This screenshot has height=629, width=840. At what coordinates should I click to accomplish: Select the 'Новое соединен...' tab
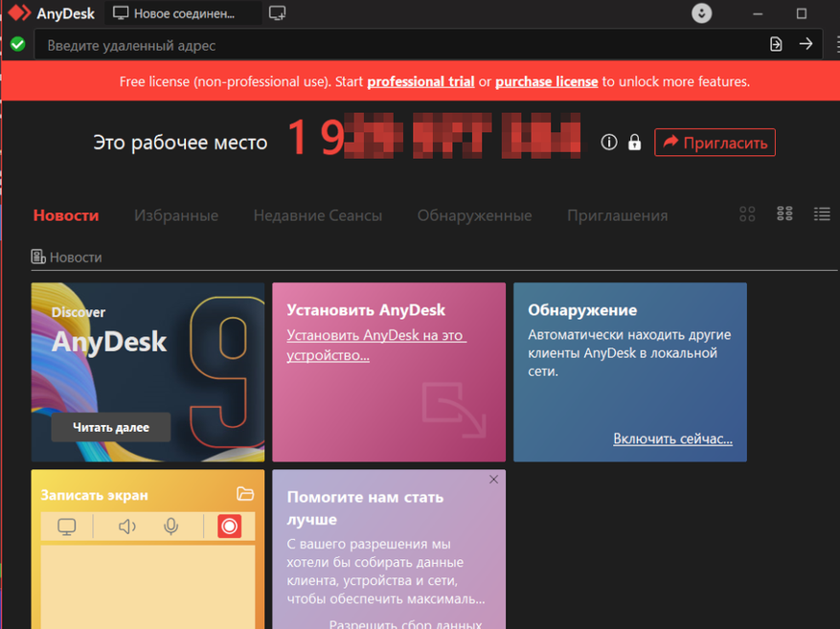[x=183, y=13]
